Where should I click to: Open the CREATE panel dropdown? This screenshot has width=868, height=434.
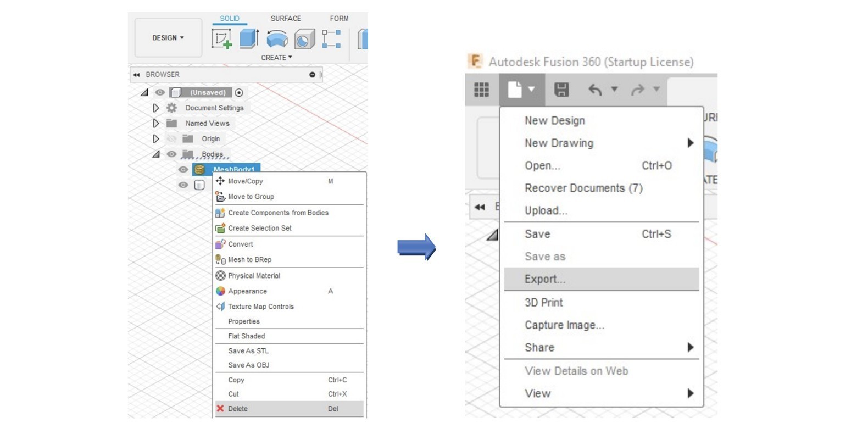[276, 58]
